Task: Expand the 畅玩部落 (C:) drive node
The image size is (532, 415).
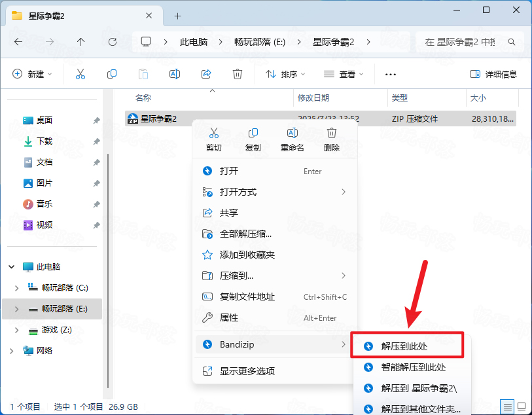Action: point(16,288)
